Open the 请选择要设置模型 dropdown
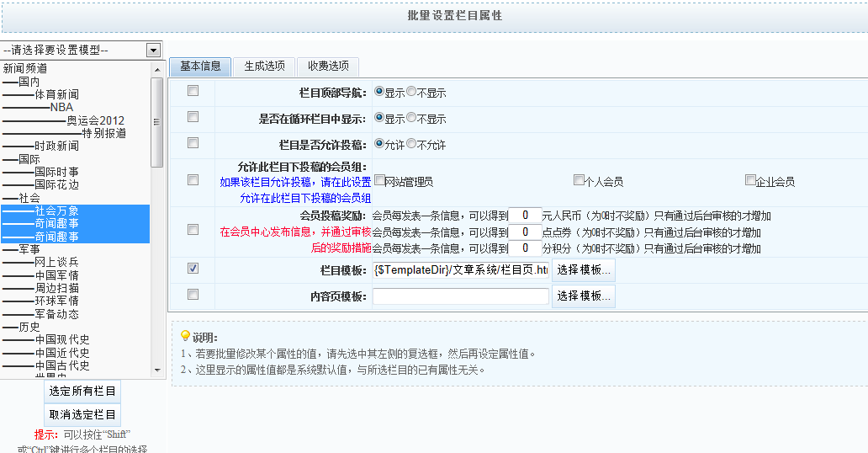This screenshot has height=453, width=868. (x=81, y=50)
